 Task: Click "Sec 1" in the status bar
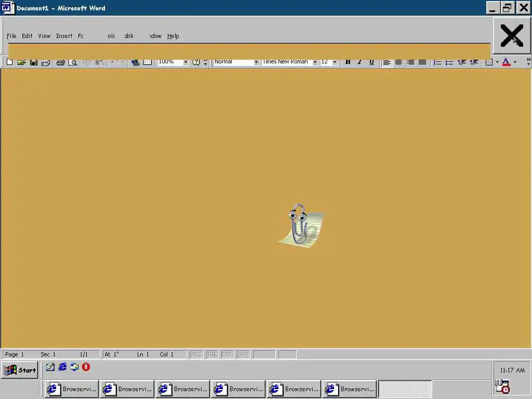pyautogui.click(x=48, y=354)
